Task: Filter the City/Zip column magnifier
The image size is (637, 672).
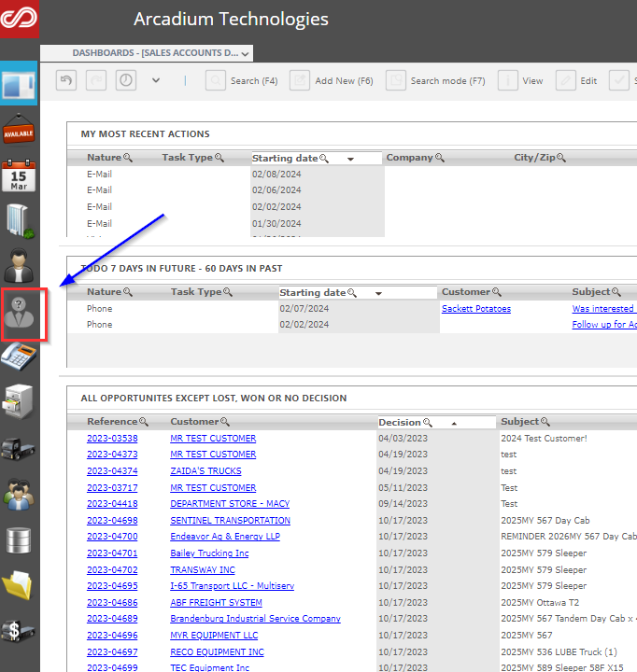Action: [561, 158]
